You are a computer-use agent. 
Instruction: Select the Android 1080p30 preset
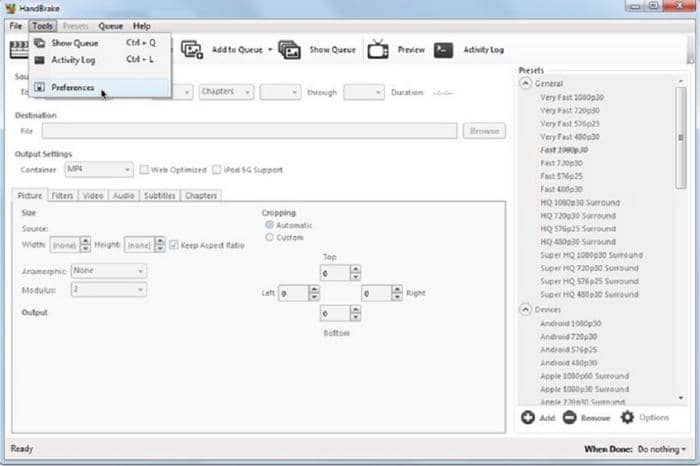571,324
